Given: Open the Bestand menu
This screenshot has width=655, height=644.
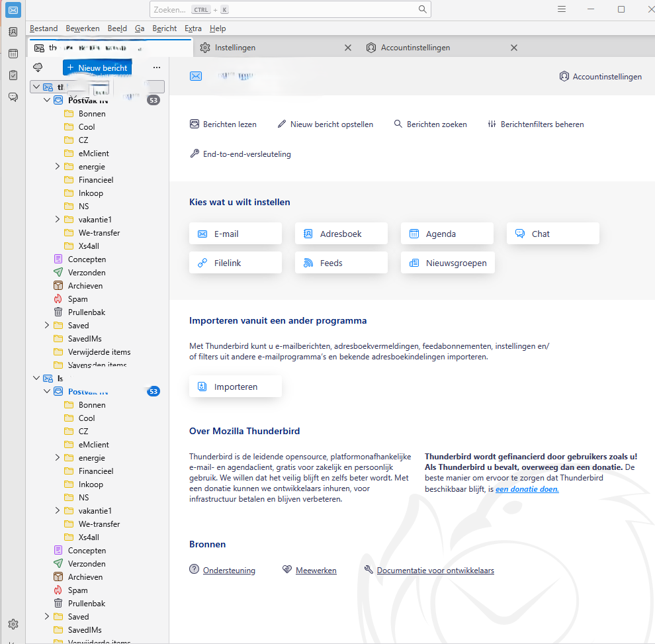Looking at the screenshot, I should 44,28.
